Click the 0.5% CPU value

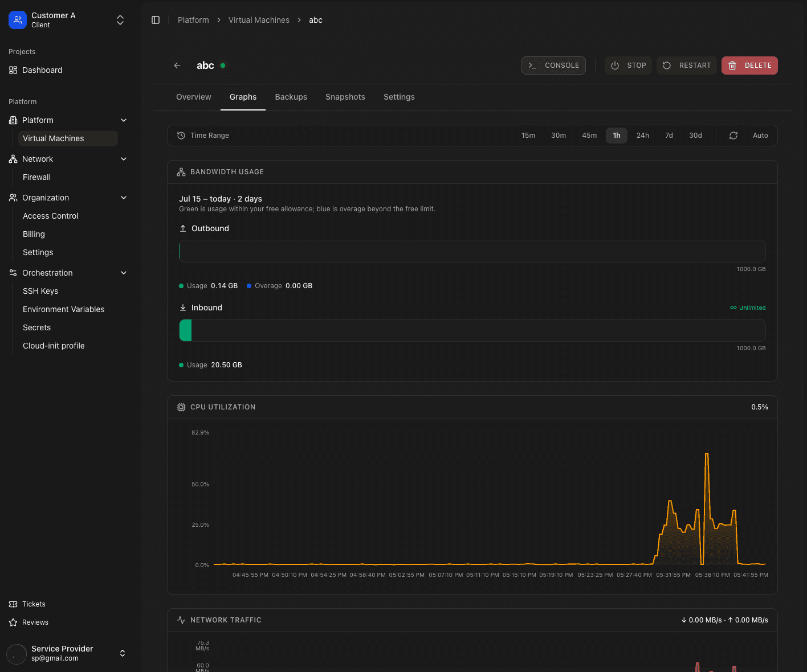(759, 407)
